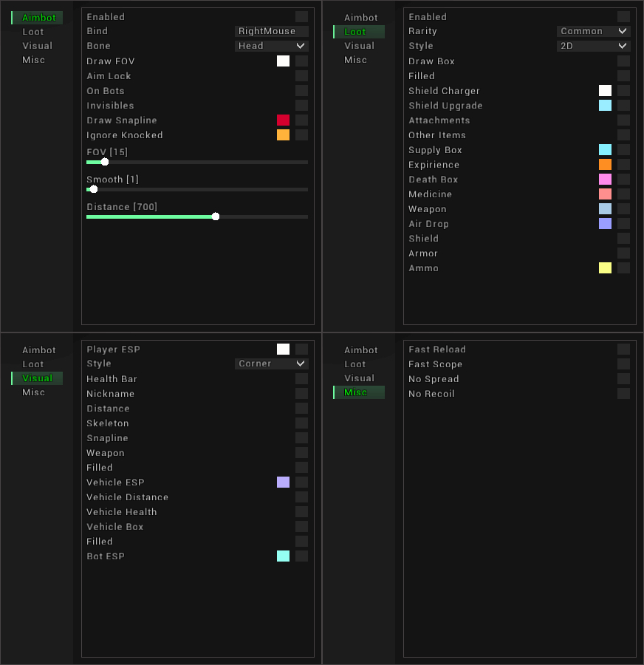Edit the purple Vehicle ESP color swatch
Viewport: 644px width, 665px height.
pos(283,482)
